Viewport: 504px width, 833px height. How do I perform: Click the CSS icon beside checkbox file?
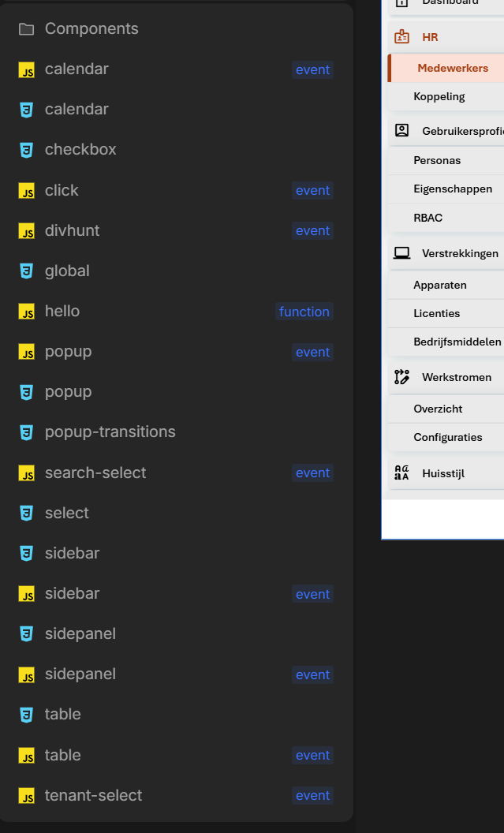27,150
